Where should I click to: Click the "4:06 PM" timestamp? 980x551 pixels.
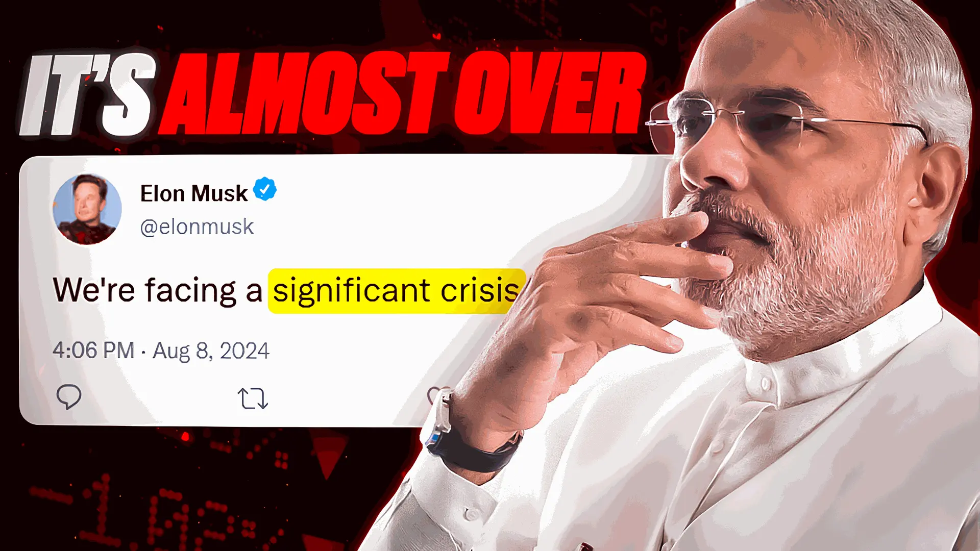coord(93,350)
